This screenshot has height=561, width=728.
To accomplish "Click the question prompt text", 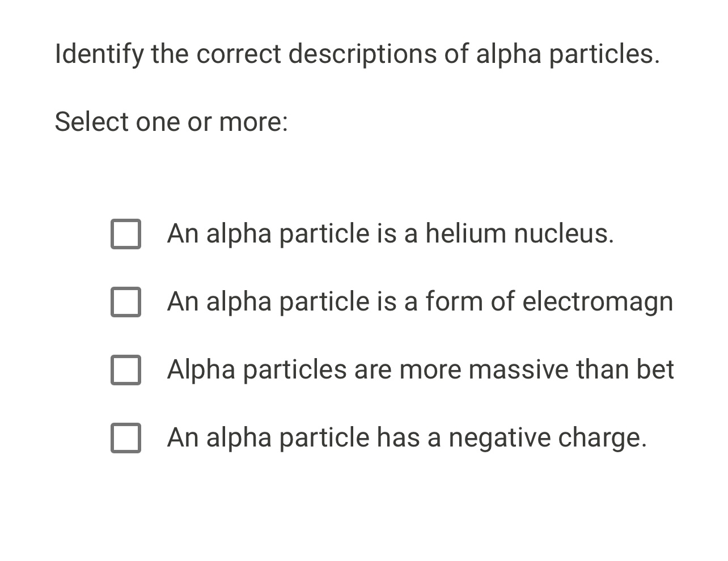I will (x=357, y=54).
